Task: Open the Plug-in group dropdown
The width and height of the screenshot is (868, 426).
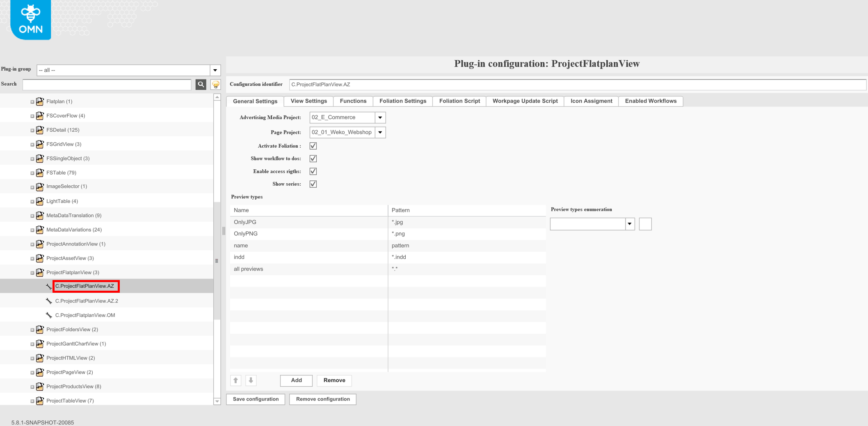Action: coord(215,70)
